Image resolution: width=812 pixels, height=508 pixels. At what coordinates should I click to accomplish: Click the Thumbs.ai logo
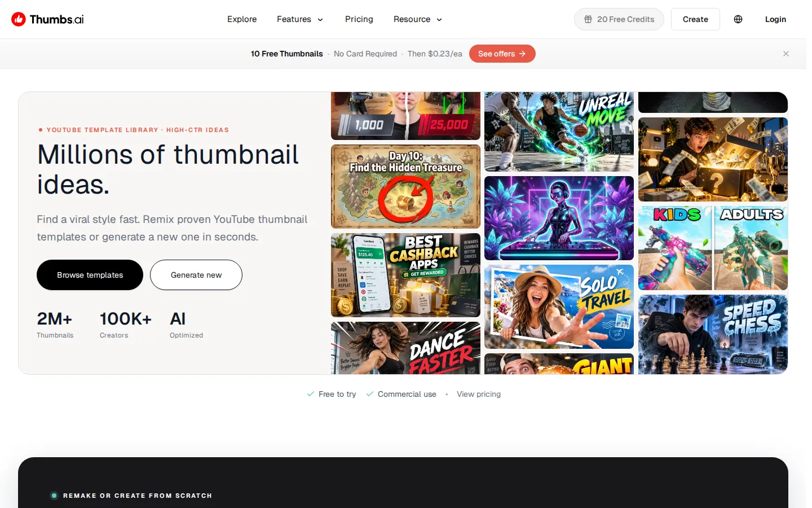[47, 19]
